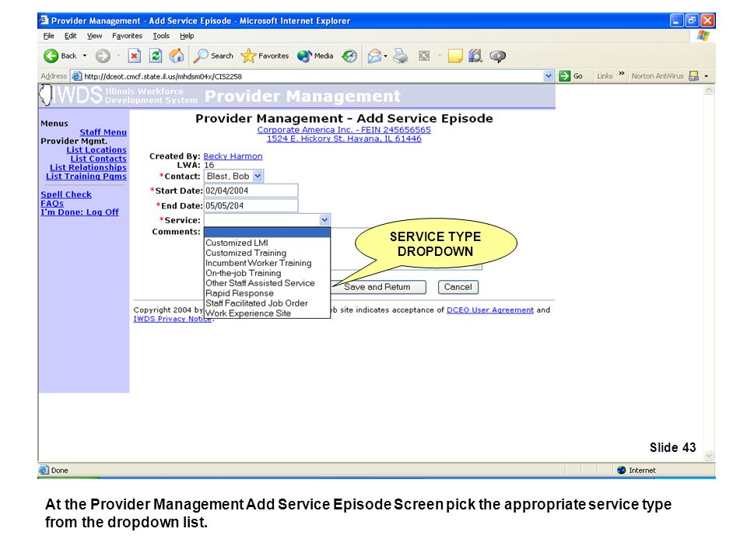Go to the Home page icon
The height and width of the screenshot is (560, 747).
pos(177,56)
